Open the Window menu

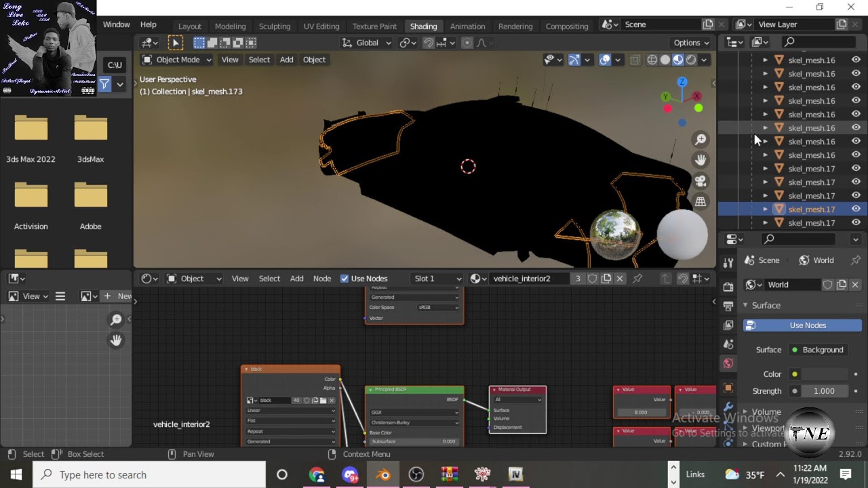[x=116, y=24]
